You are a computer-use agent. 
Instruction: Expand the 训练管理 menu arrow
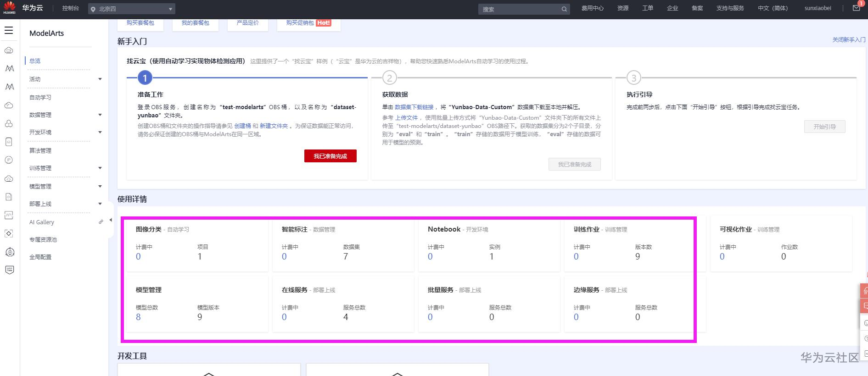click(100, 168)
